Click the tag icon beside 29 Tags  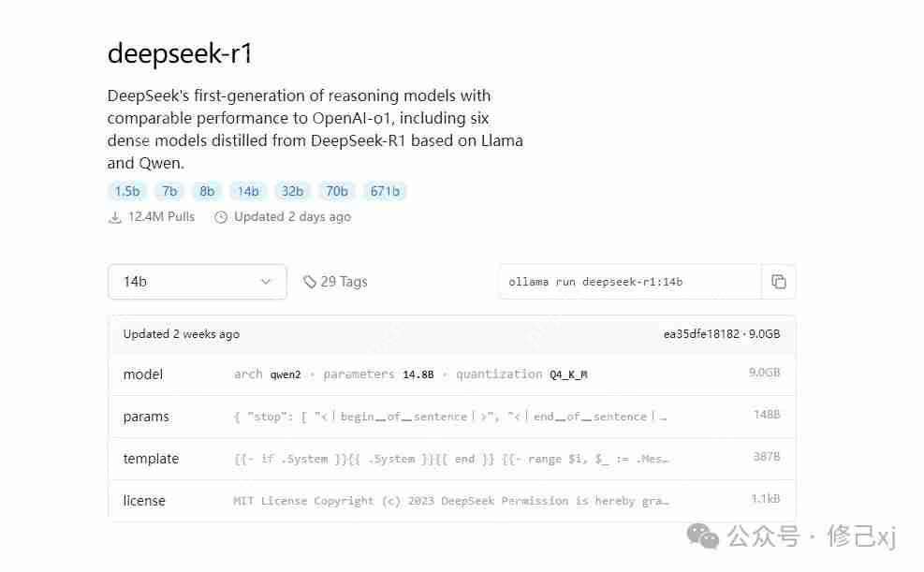(x=309, y=282)
